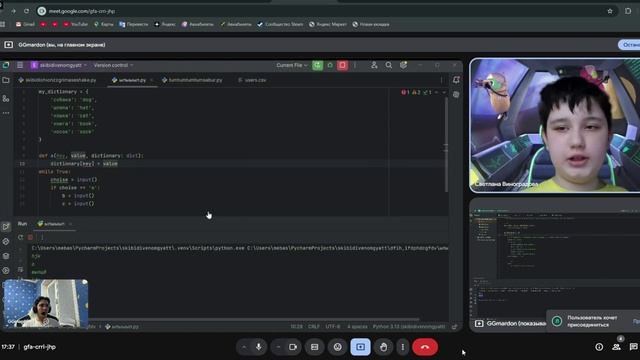Switch to the users.csv editor tab

tap(252, 80)
